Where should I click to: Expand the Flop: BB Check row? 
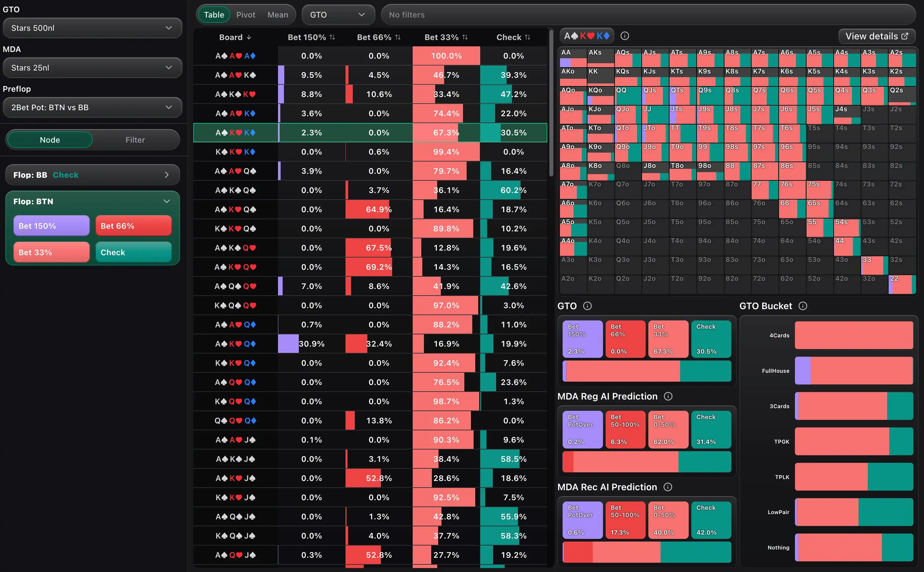tap(92, 175)
